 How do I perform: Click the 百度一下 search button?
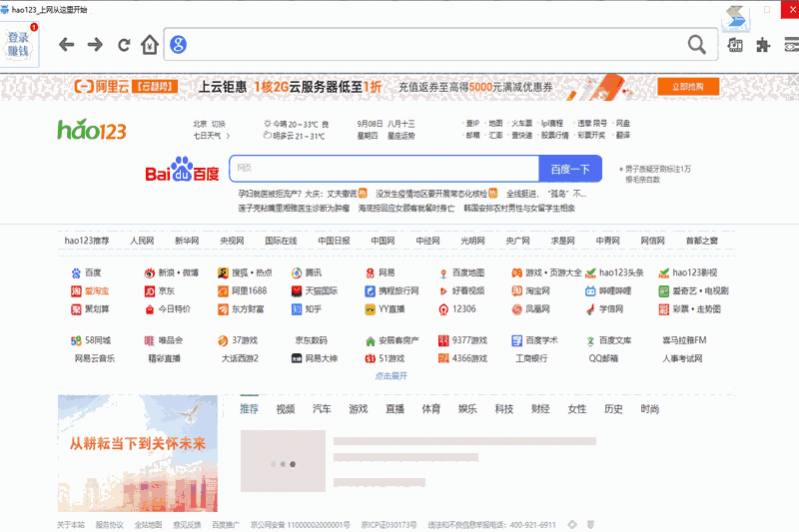click(570, 169)
